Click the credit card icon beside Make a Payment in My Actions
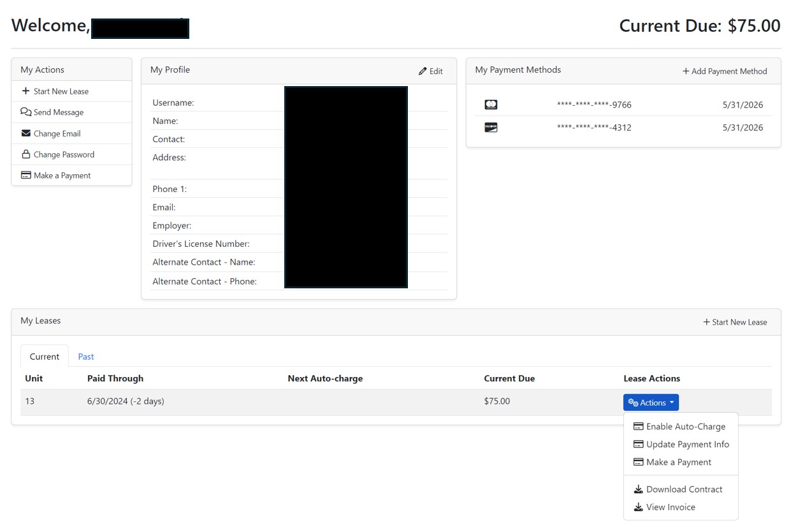 point(25,175)
